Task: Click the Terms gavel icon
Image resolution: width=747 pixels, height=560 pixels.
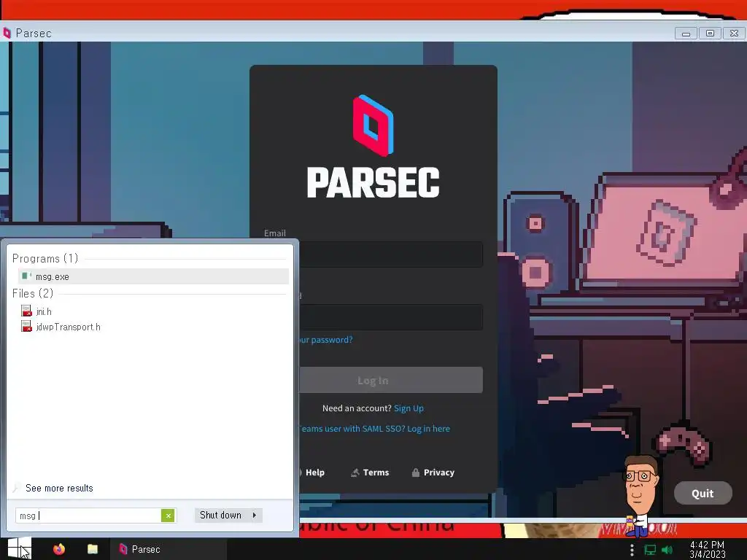Action: click(x=355, y=472)
